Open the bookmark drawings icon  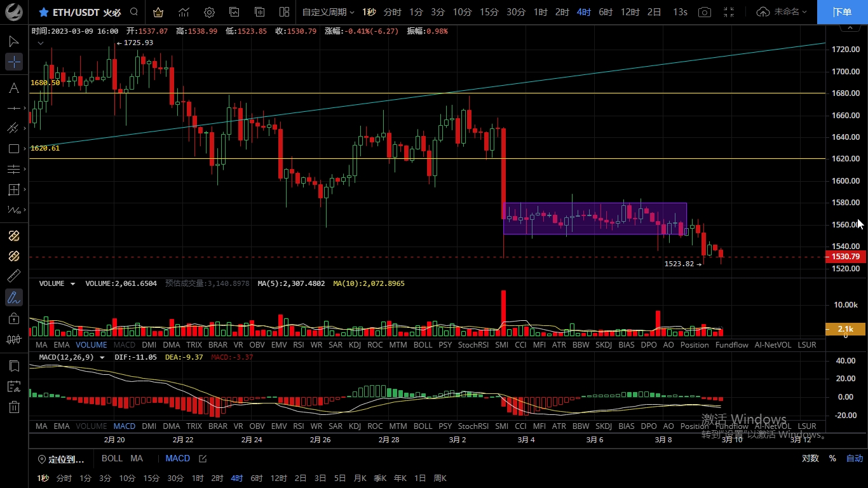(x=14, y=366)
